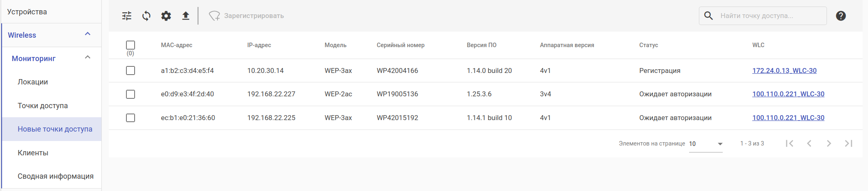Collapse the Мониторинг submenu
868x191 pixels.
coord(87,58)
